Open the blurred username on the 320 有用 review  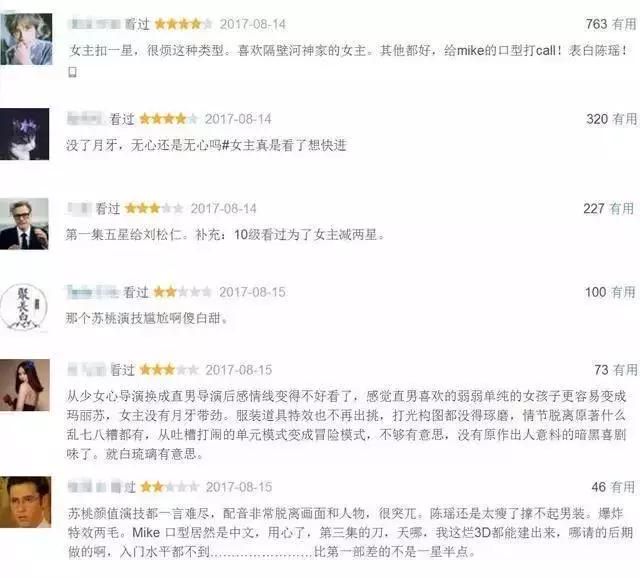[x=85, y=119]
